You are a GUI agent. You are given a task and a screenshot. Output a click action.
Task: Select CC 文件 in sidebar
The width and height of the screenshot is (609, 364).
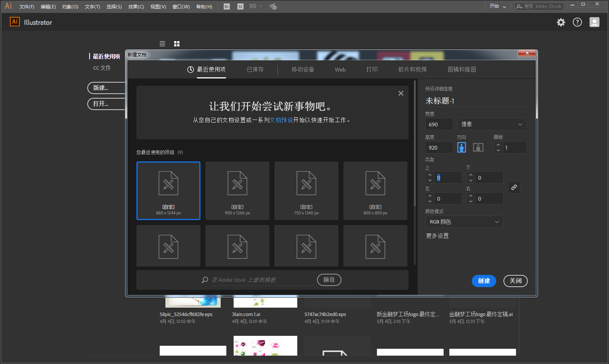[x=102, y=68]
